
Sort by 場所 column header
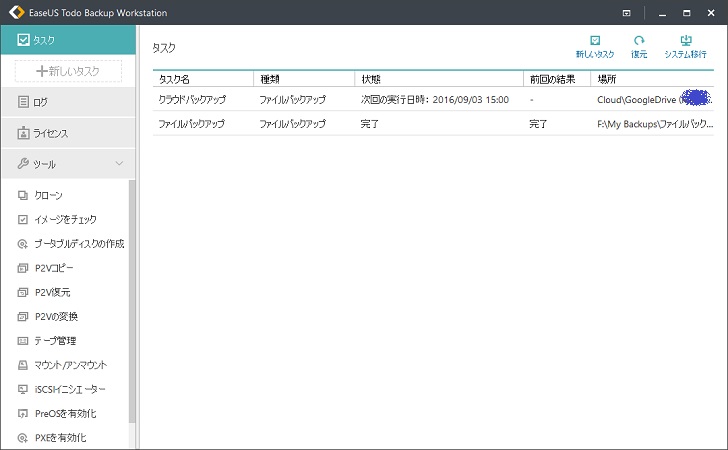pyautogui.click(x=652, y=79)
